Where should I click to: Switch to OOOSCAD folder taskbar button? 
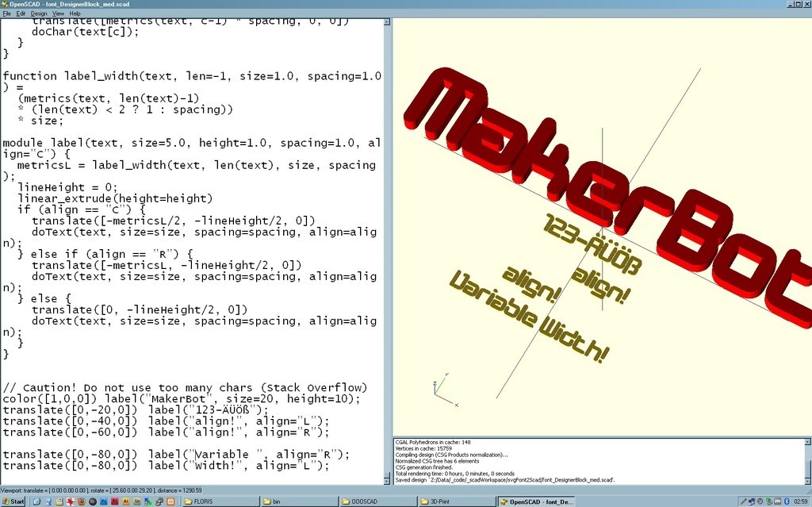(x=378, y=501)
